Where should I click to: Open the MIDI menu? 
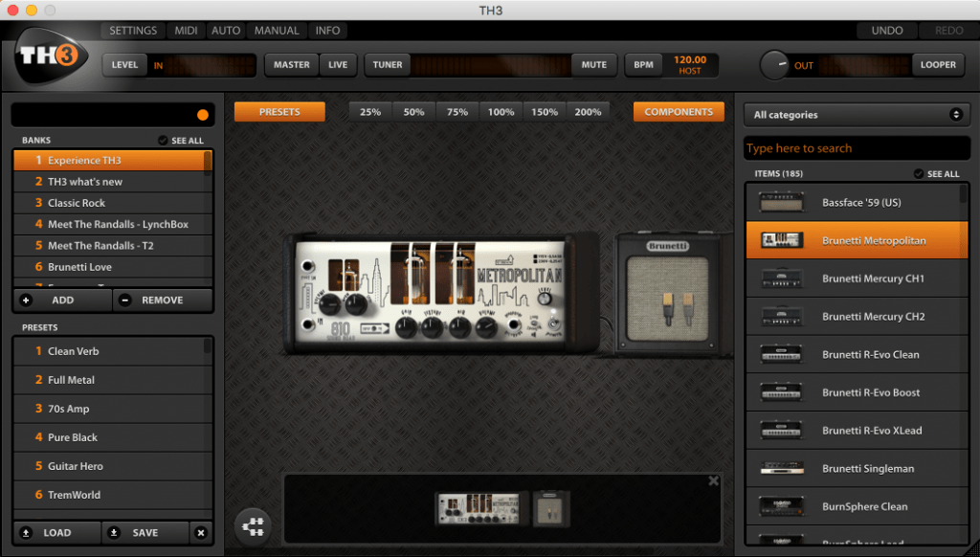coord(186,30)
